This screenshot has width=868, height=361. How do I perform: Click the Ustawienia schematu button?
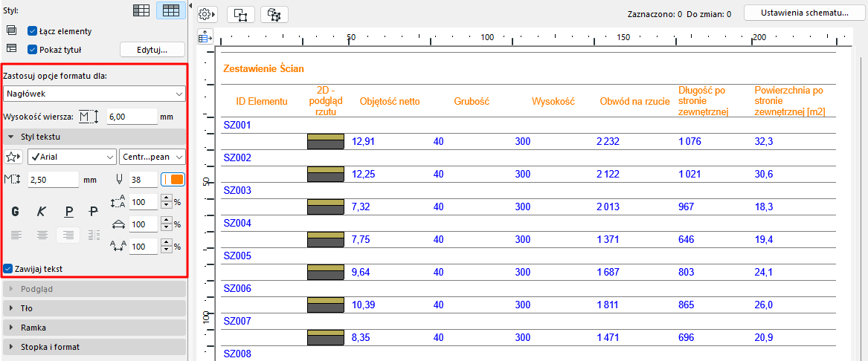[805, 13]
